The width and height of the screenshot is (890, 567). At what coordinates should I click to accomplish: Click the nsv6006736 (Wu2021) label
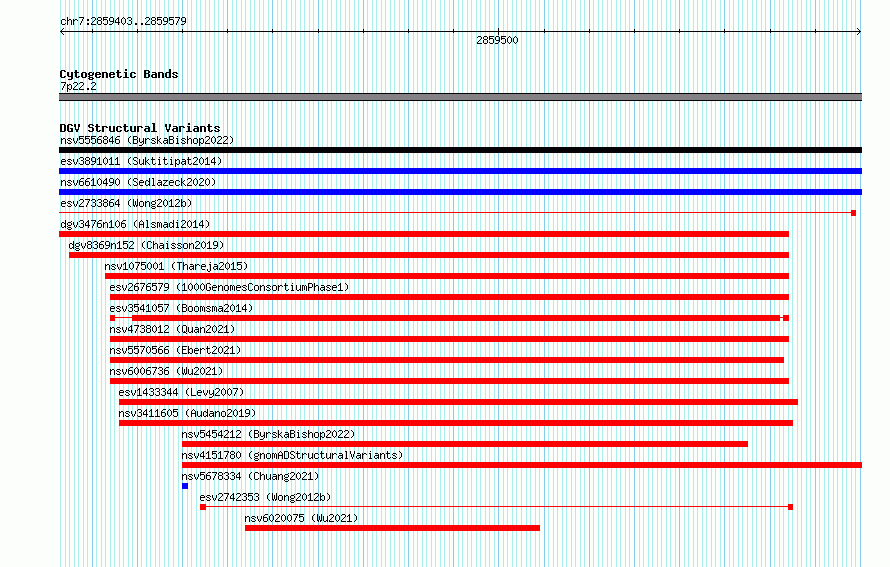pos(166,371)
